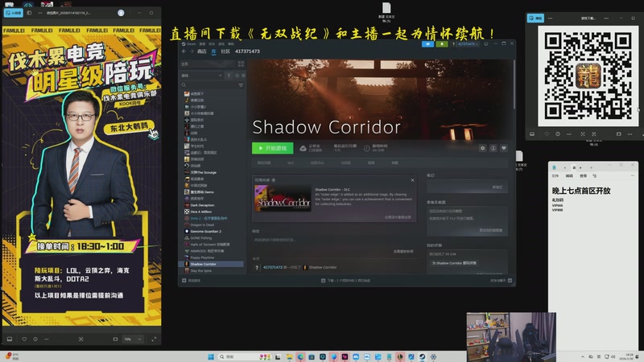This screenshot has width=644, height=362.
Task: Show hidden system tray icons
Action: tap(582, 357)
